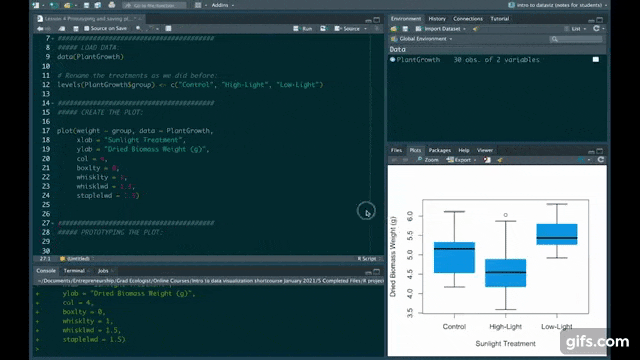Viewport: 640px width, 360px height.
Task: Open the List view mode dropdown
Action: tap(576, 29)
